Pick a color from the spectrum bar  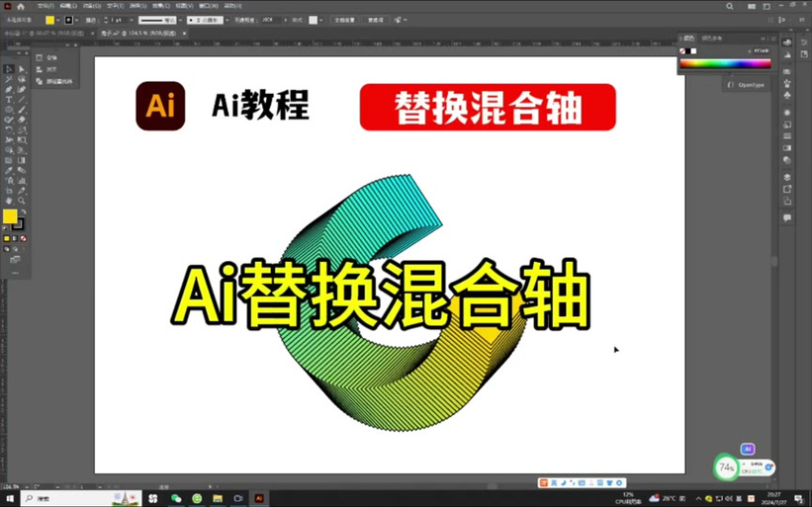725,63
